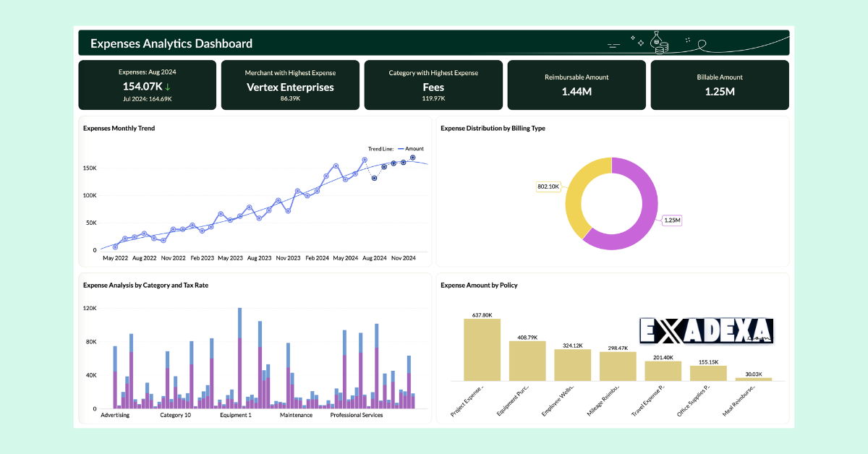Screen dimensions: 868x454
Task: Click the looping squiggle line in the header
Action: click(702, 43)
